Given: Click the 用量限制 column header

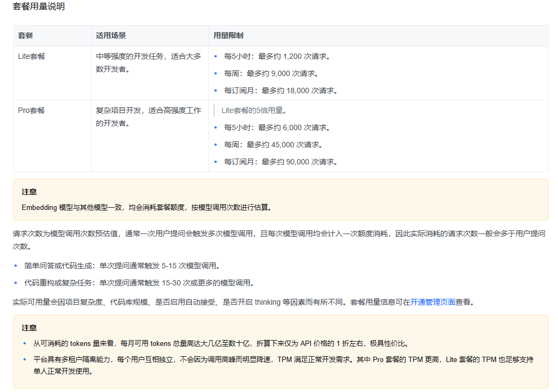Looking at the screenshot, I should (x=228, y=35).
